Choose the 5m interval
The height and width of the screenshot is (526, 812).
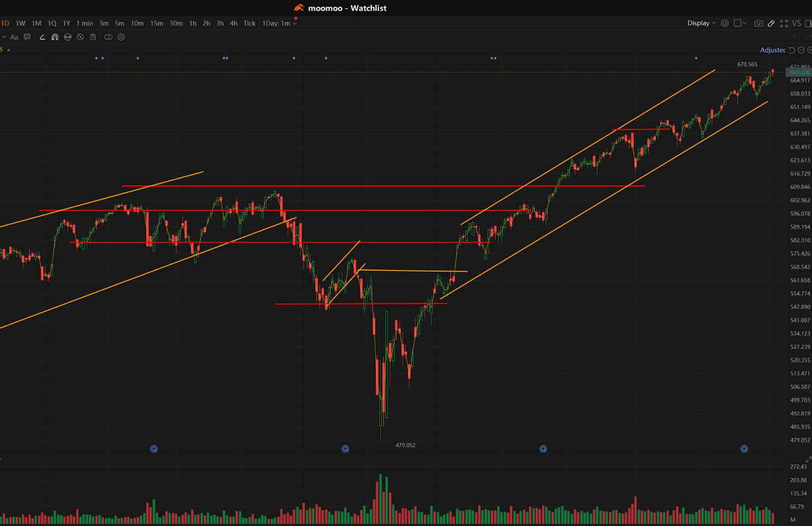click(x=120, y=23)
